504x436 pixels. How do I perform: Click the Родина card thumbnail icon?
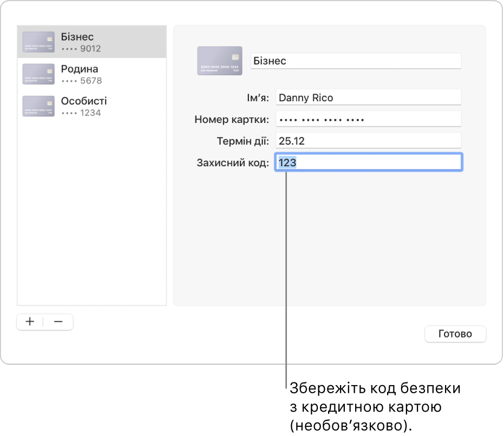point(38,74)
